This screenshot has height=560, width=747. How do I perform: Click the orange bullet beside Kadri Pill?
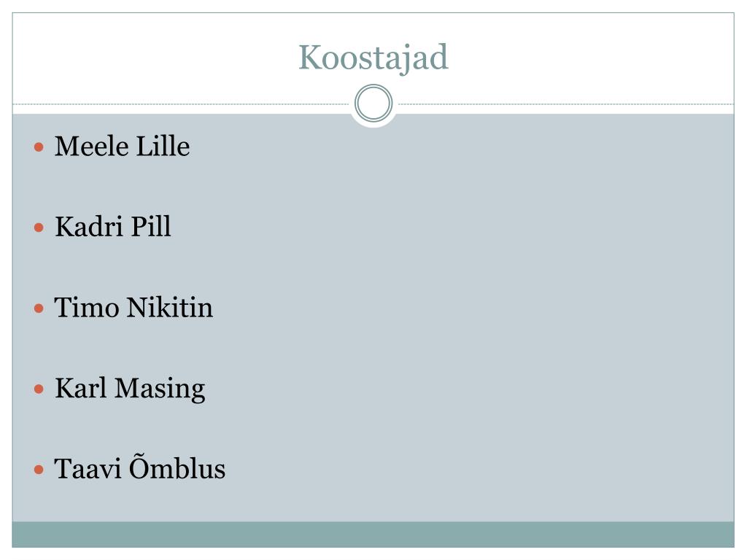tap(39, 227)
